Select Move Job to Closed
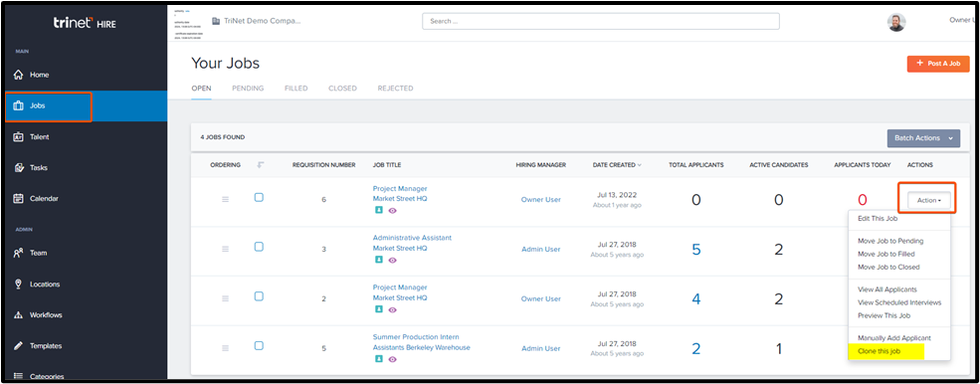This screenshot has width=980, height=384. pos(888,267)
